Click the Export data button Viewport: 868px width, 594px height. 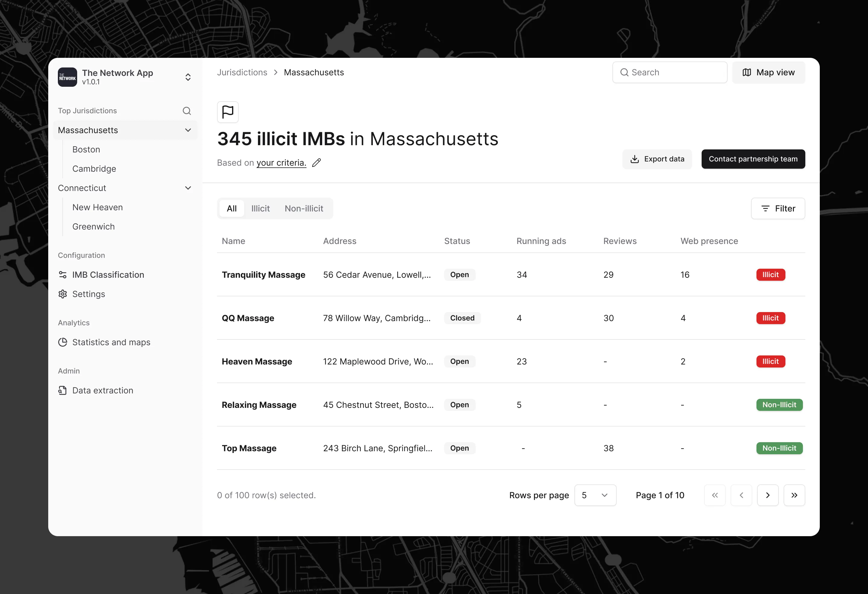click(x=657, y=159)
